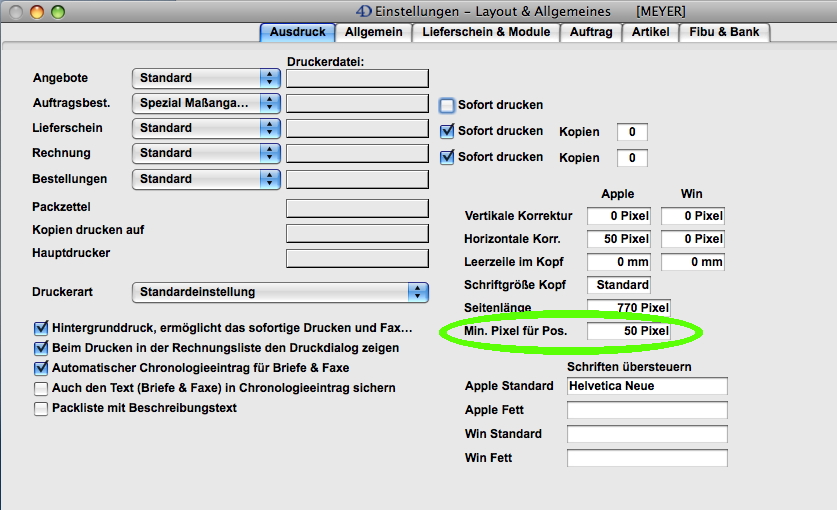Screen dimensions: 837x510
Task: Expand the Druckerart dropdown
Action: tap(280, 292)
